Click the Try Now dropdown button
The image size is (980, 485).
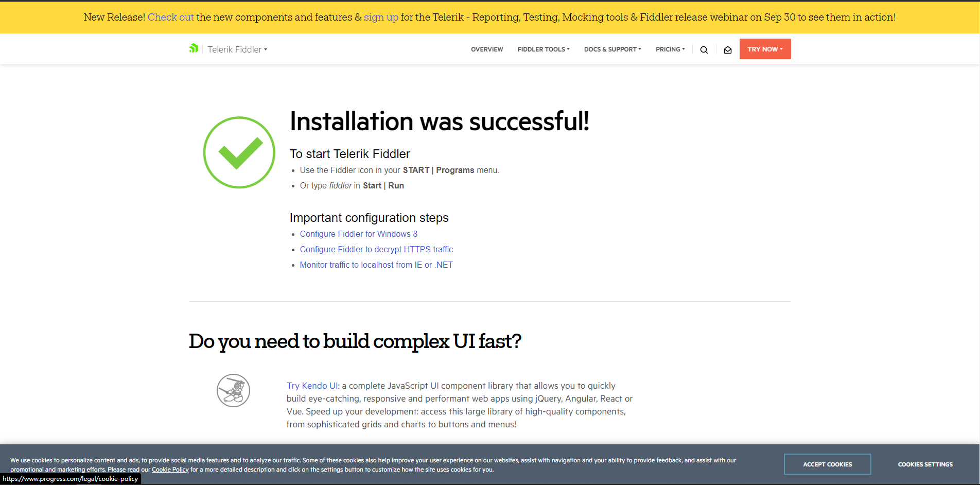click(765, 49)
